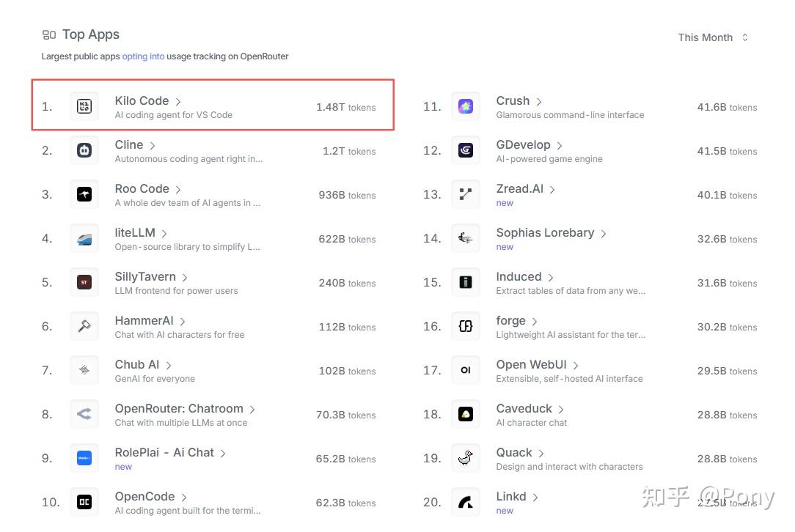Viewport: 795px width, 532px height.
Task: Click the '936B tokens' value
Action: point(348,196)
